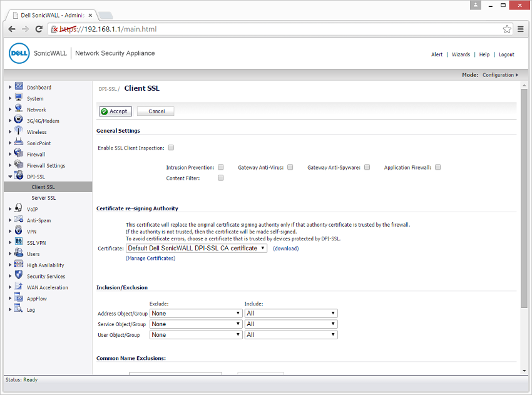Click the Dashboard icon in sidebar
The image size is (532, 395).
19,86
